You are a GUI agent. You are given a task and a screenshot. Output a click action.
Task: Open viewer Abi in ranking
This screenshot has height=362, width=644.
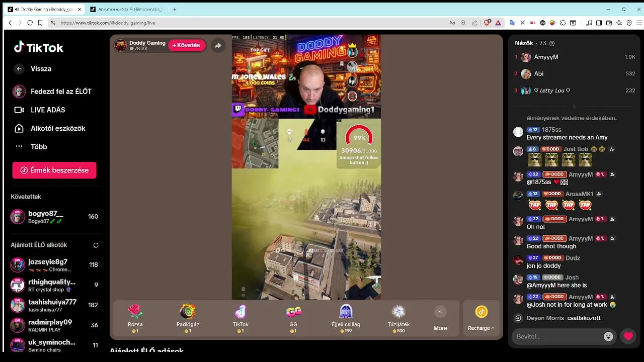pos(575,74)
